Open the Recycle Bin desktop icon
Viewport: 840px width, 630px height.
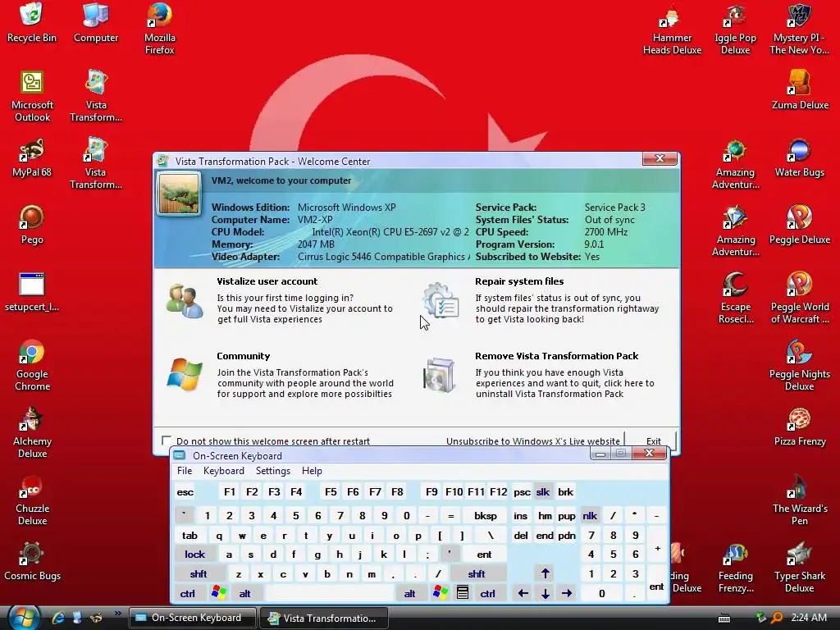point(32,22)
